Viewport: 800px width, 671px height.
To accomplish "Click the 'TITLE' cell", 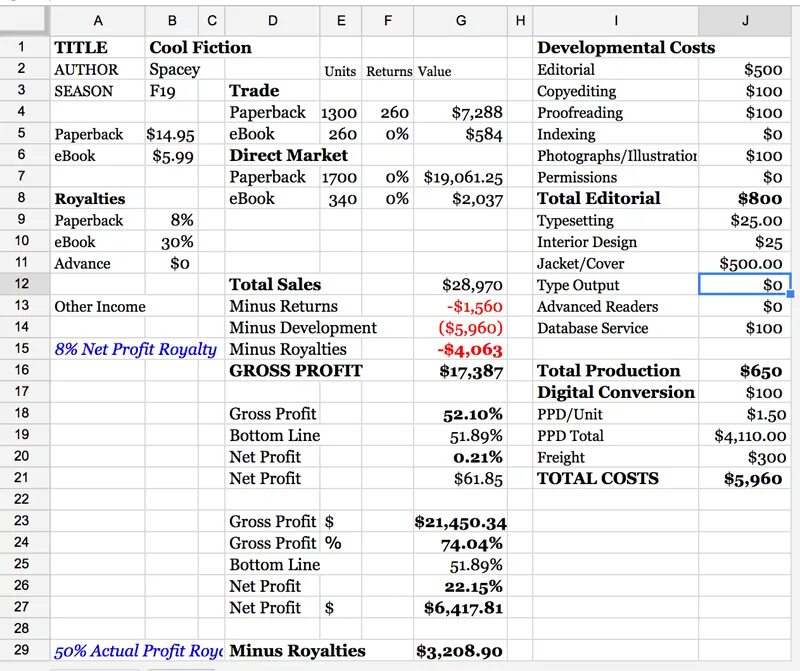I will tap(97, 47).
